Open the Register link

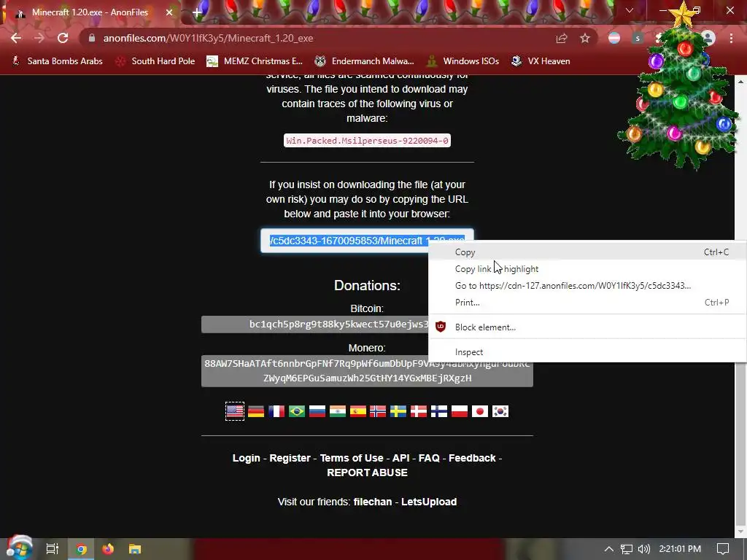290,458
